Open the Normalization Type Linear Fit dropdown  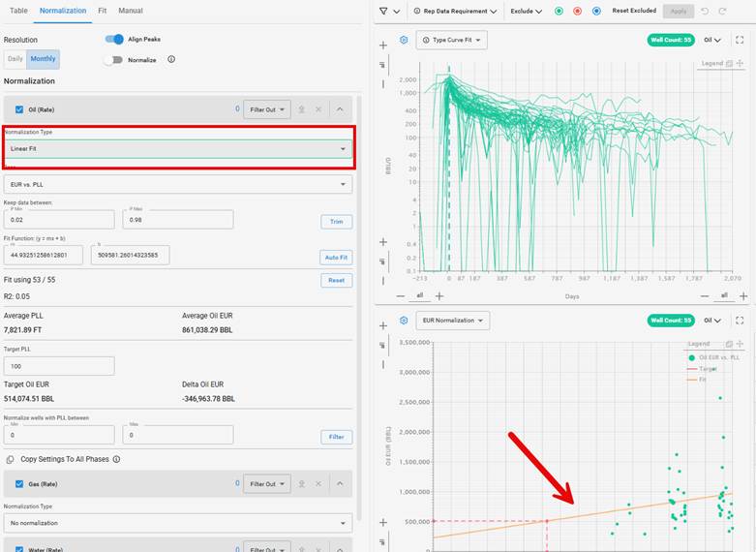(179, 149)
